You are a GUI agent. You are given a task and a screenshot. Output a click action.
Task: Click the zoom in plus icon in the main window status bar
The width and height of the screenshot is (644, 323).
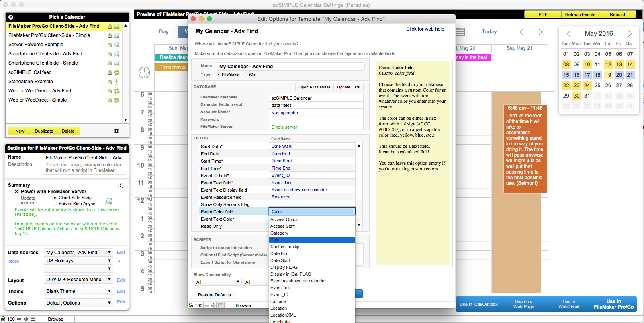pos(26,319)
